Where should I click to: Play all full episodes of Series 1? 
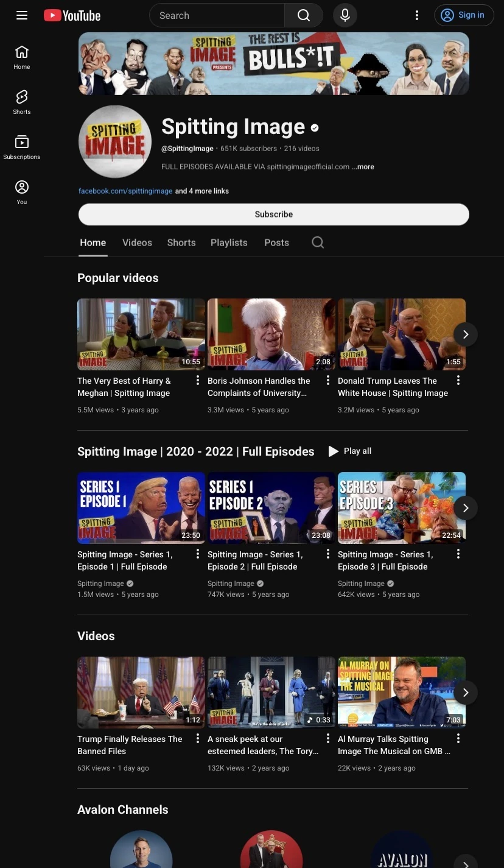coord(351,451)
